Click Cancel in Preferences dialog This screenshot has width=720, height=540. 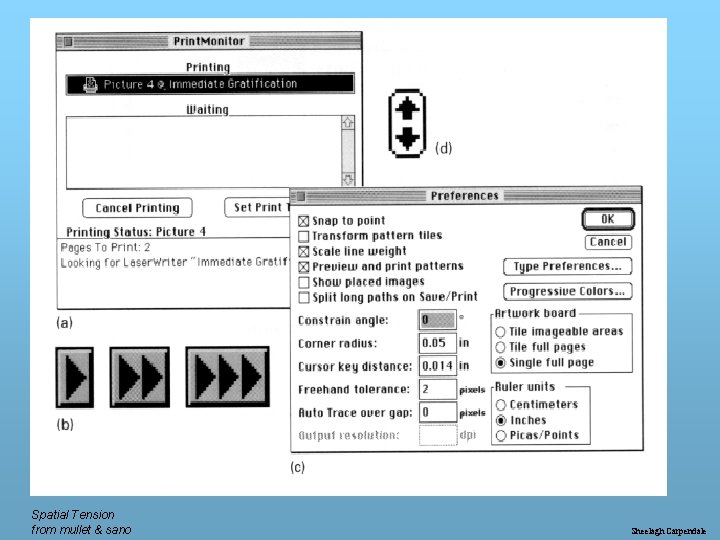click(x=608, y=242)
